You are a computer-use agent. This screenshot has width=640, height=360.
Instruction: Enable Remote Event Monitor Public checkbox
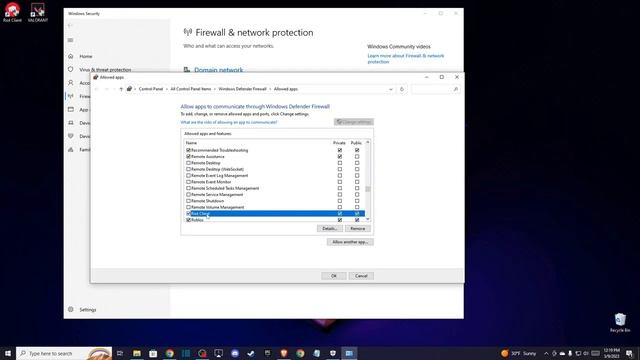[357, 182]
